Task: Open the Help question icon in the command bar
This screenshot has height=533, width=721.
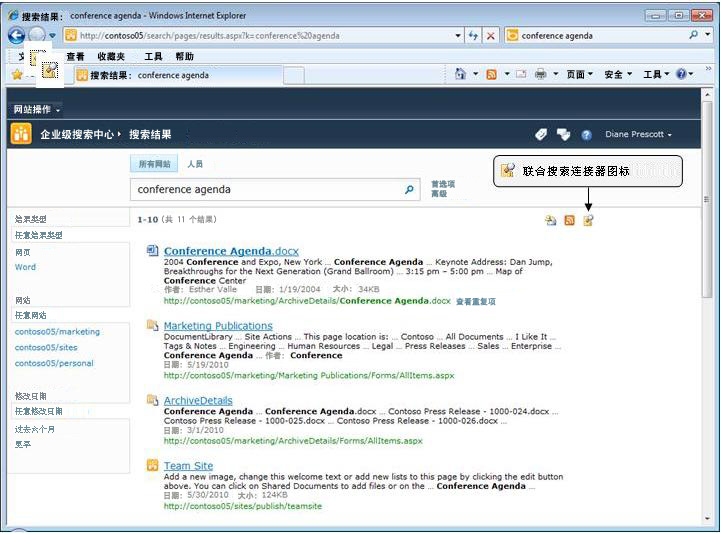Action: [681, 74]
